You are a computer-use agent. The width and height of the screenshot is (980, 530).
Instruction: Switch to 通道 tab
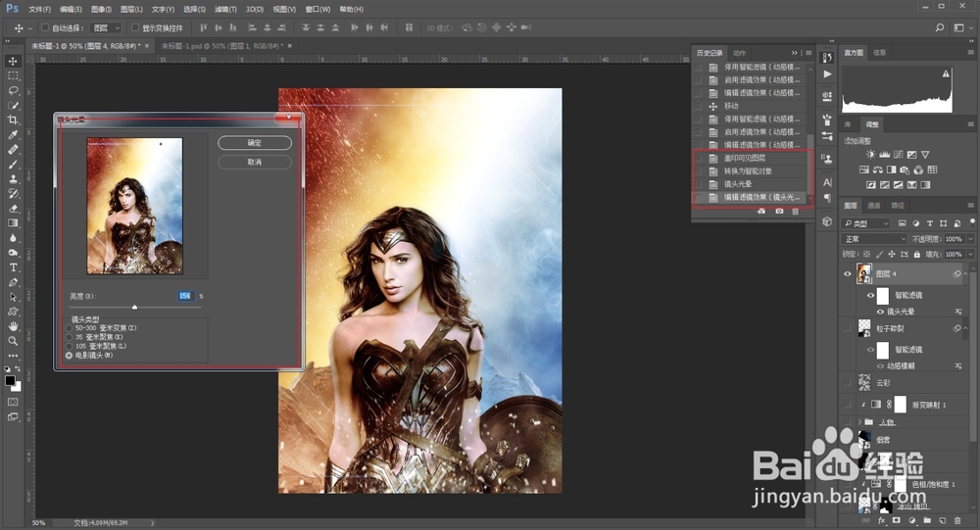point(874,205)
